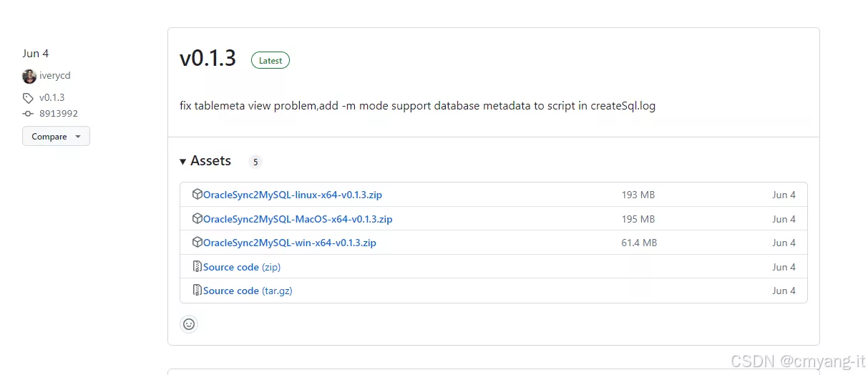
Task: Download OracleSync2MySQL-win-x64-v0.1.3.zip
Action: click(290, 243)
